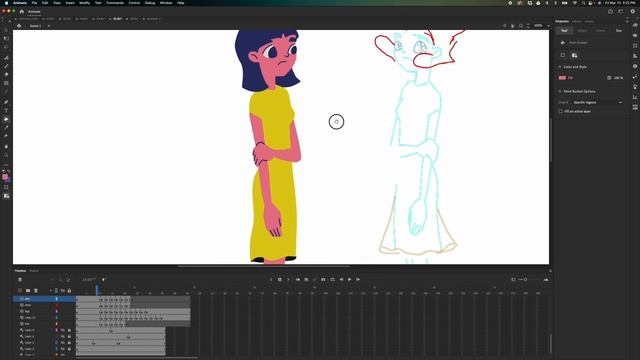
Task: Enable Fill on active layer checkbox
Action: coord(560,111)
